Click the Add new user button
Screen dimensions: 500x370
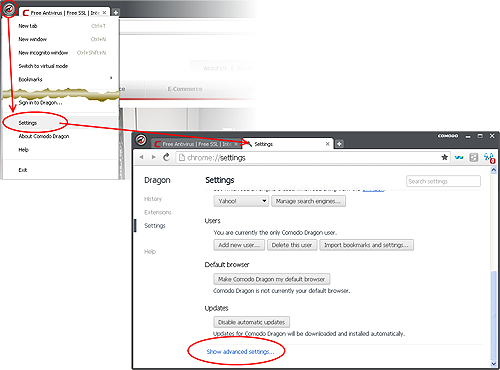[239, 245]
